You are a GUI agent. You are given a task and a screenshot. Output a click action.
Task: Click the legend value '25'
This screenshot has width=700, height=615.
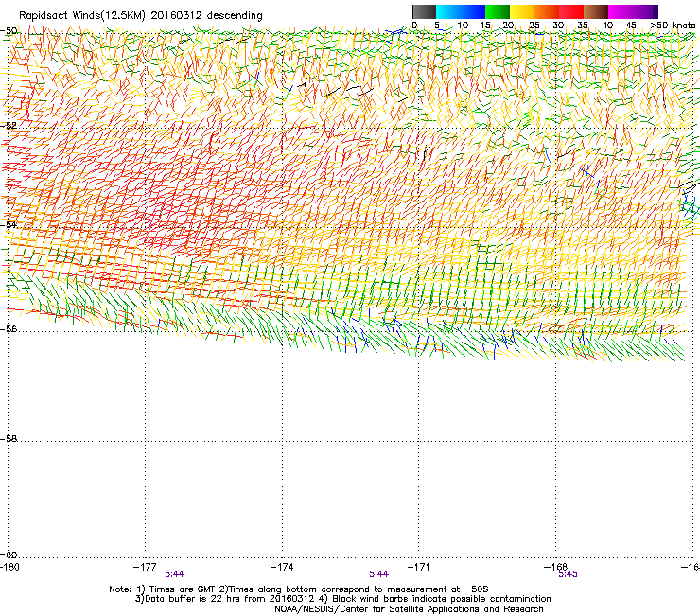tap(534, 26)
